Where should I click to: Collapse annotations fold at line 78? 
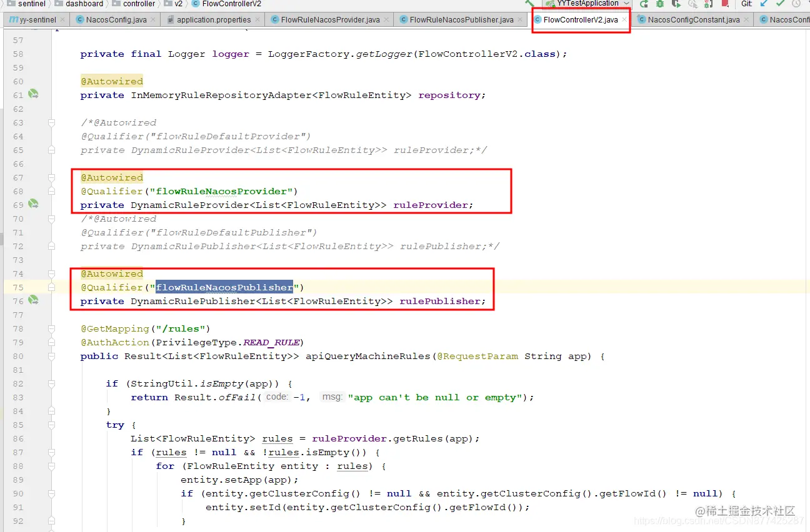click(x=52, y=328)
